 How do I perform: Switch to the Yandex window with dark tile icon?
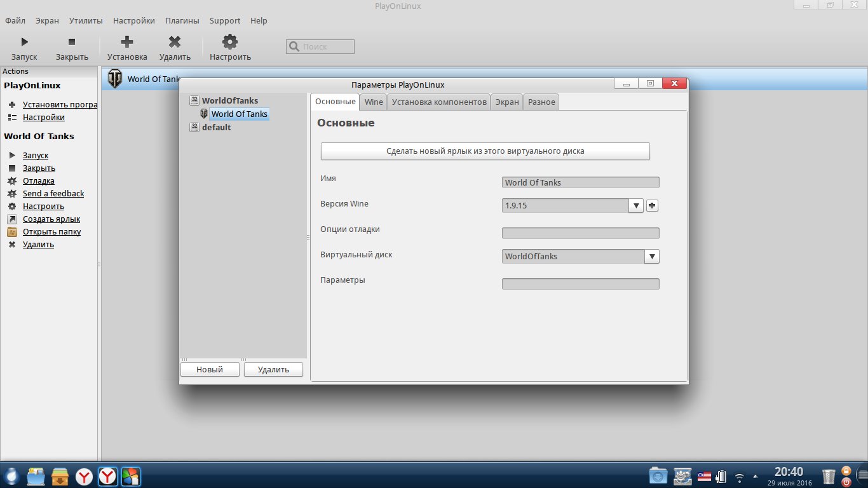(x=107, y=476)
